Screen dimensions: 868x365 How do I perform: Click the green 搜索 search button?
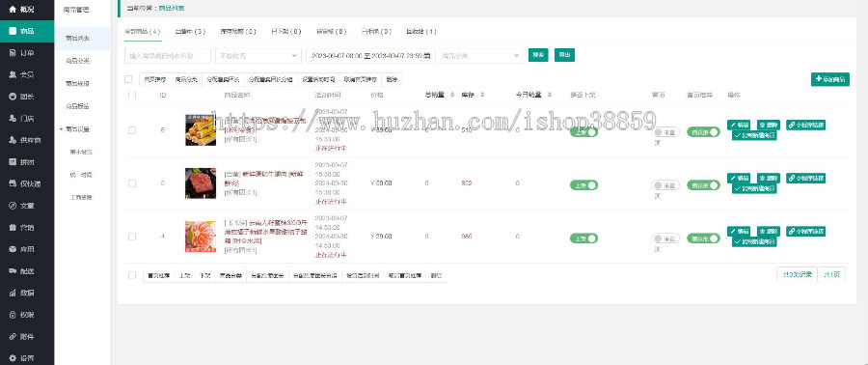click(538, 55)
